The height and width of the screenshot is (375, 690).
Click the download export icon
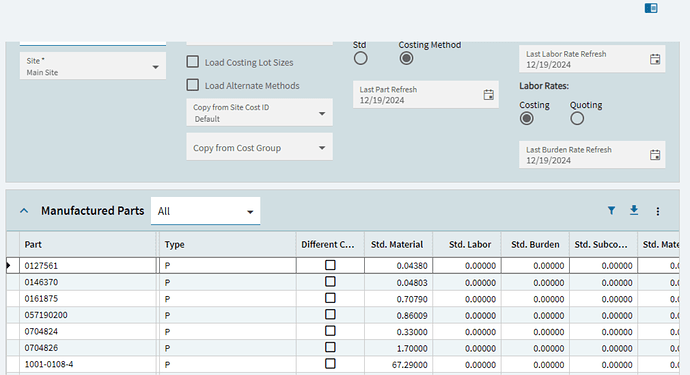click(634, 210)
